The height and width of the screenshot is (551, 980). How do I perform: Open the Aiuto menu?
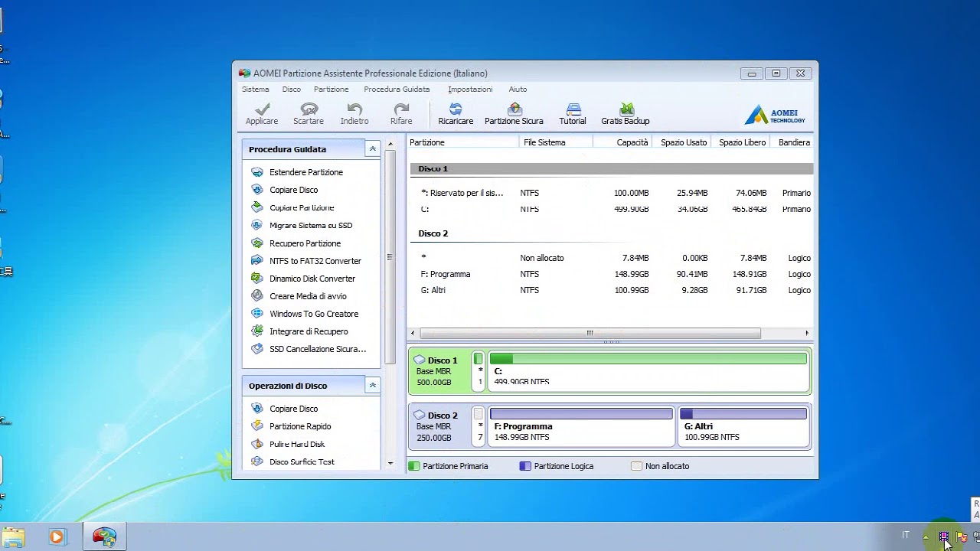[x=518, y=90]
